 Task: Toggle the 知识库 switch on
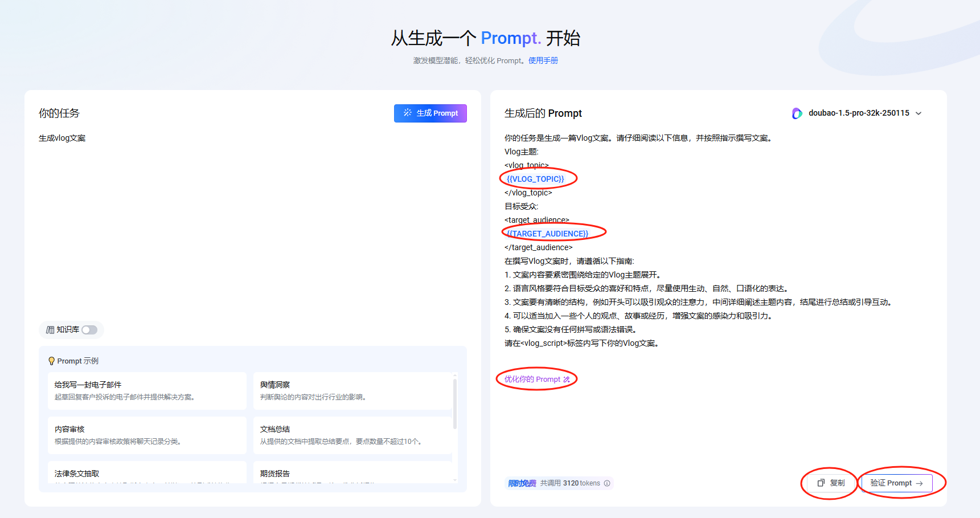(89, 330)
